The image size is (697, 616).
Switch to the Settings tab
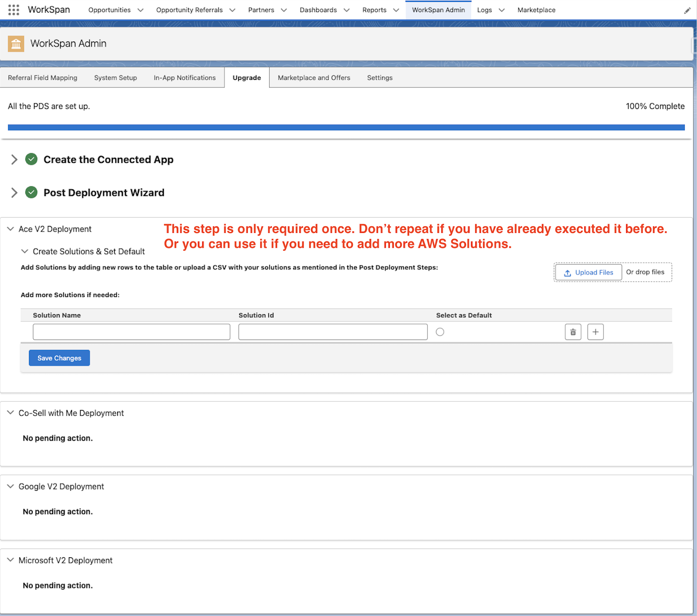[x=379, y=77]
